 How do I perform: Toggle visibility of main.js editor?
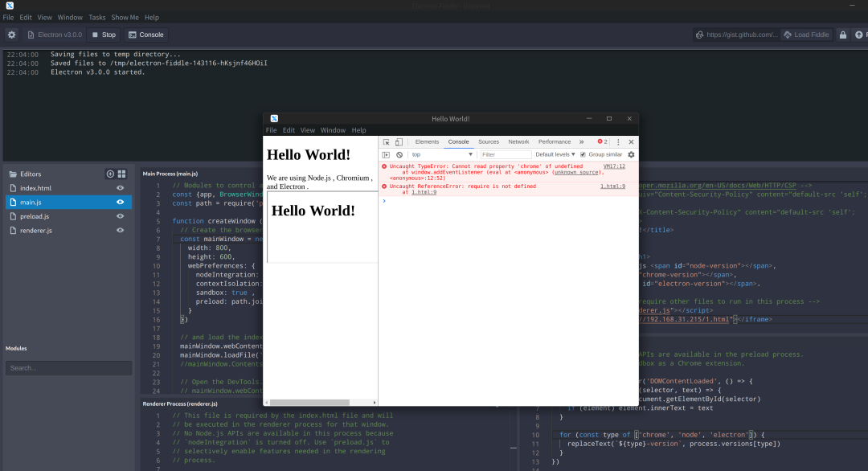120,202
